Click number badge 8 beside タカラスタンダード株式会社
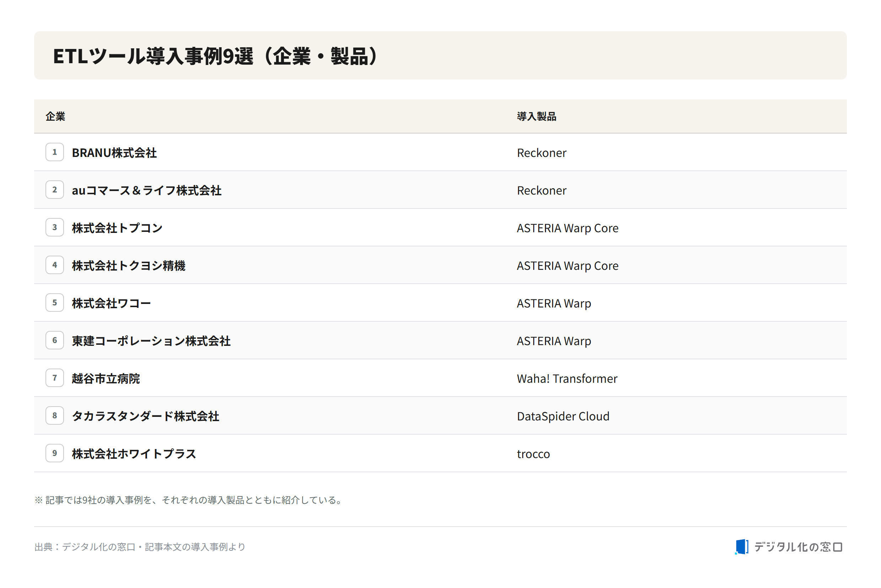 pos(55,415)
